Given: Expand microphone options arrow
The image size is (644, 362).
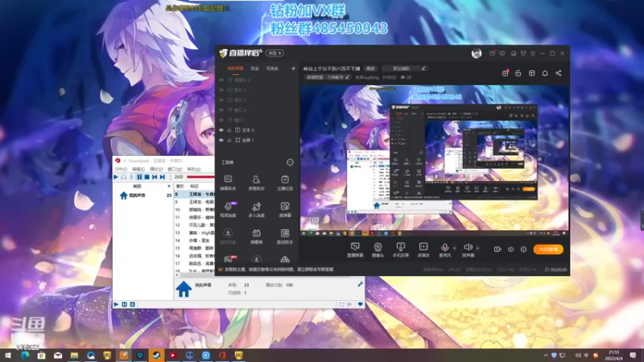Looking at the screenshot, I should pos(454,248).
